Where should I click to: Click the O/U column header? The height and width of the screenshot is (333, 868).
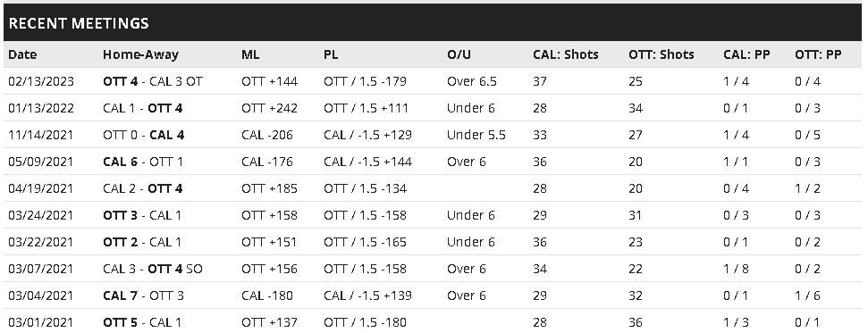459,54
